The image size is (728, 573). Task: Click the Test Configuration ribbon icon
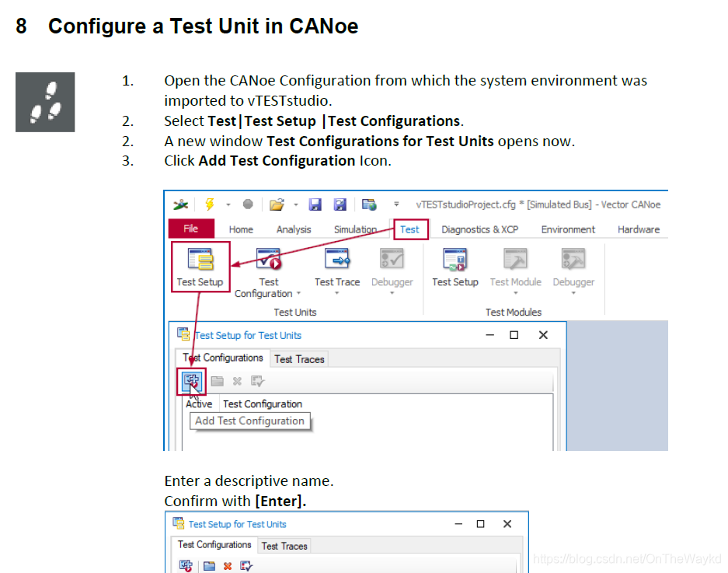(268, 259)
